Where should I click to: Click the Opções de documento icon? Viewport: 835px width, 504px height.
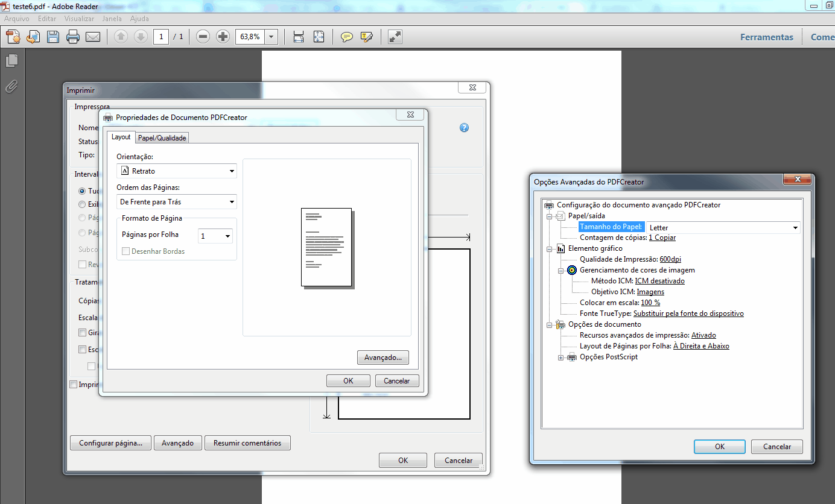coord(560,324)
